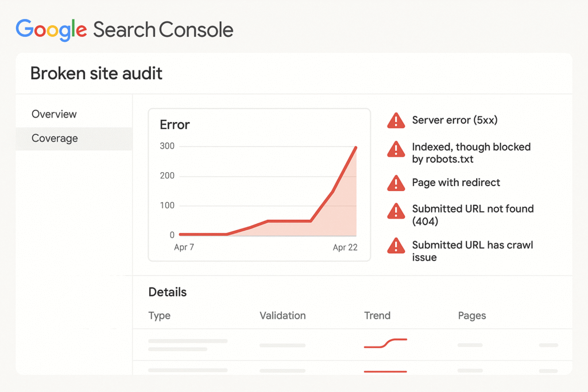
Task: Click the Error chart title
Action: [175, 125]
